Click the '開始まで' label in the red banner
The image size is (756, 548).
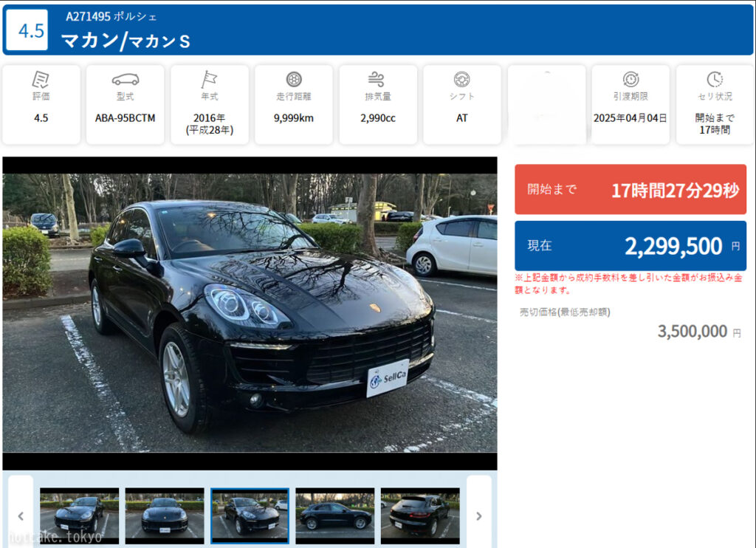pyautogui.click(x=551, y=189)
